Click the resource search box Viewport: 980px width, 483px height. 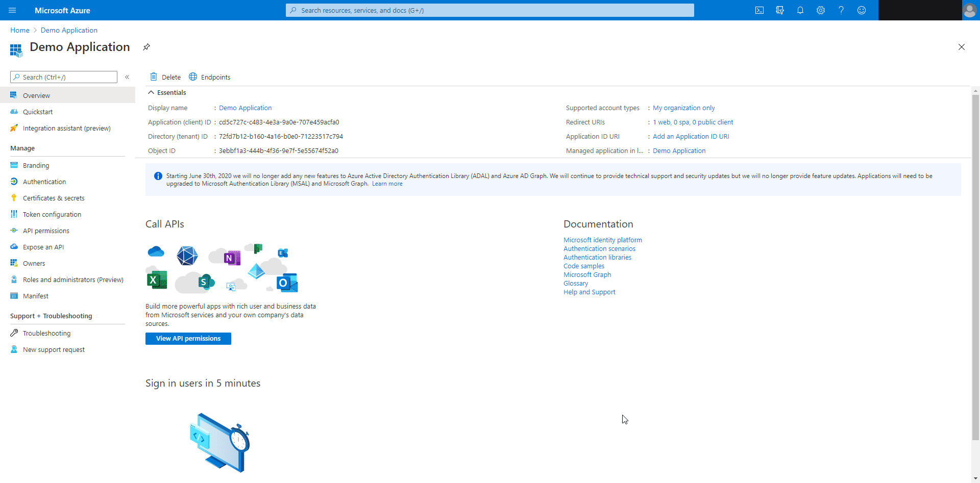point(489,10)
